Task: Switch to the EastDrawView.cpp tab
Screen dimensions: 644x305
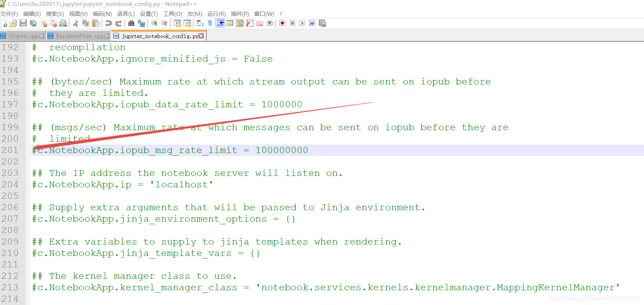Action: click(x=79, y=36)
